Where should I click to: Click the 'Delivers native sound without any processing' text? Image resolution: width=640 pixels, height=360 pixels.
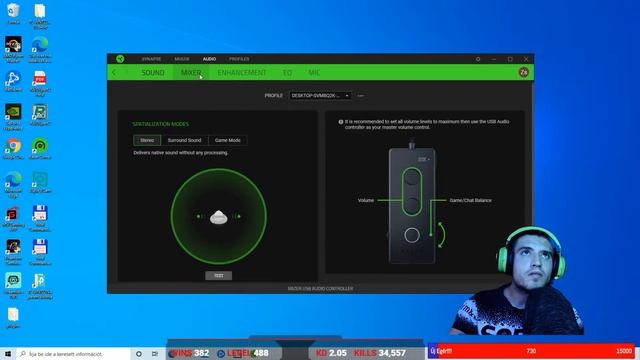click(181, 153)
